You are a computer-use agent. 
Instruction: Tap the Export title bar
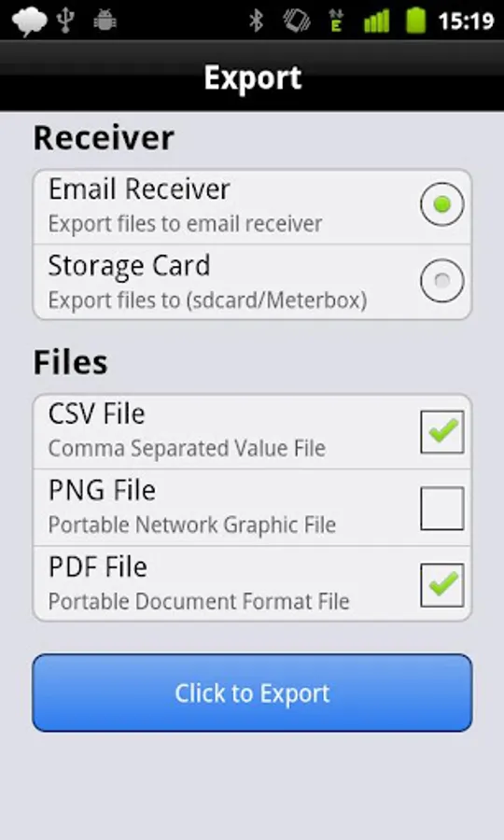click(x=252, y=77)
